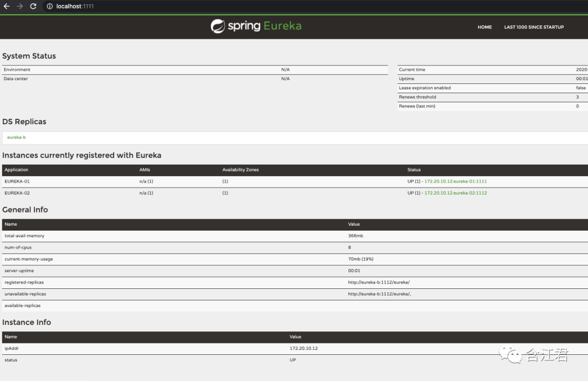Click the Environment row label
588x381 pixels.
[17, 70]
